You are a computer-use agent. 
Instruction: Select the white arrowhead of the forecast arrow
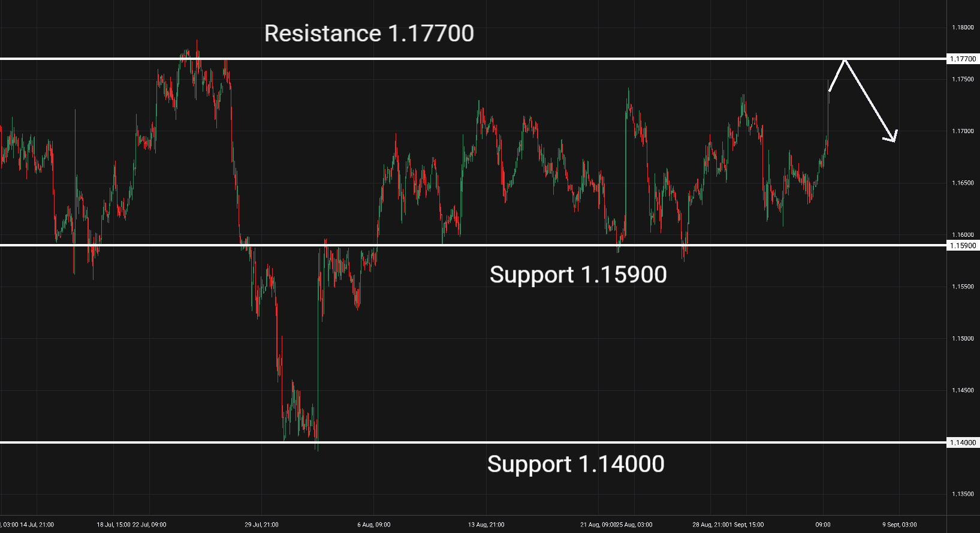[x=891, y=136]
